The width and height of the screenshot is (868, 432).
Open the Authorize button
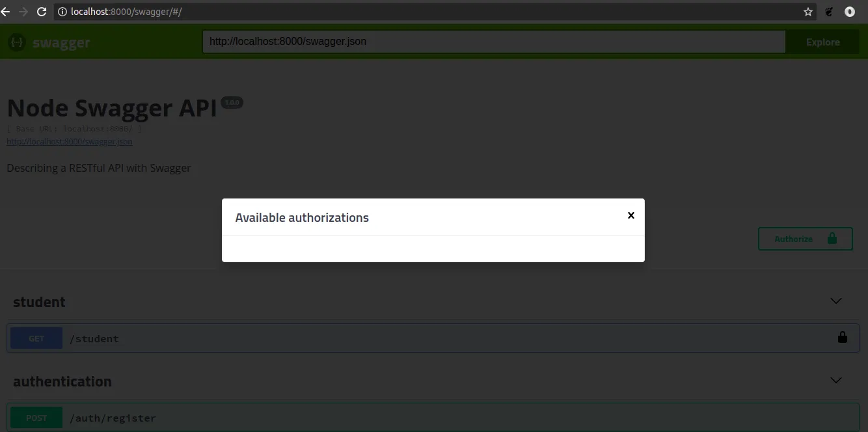pyautogui.click(x=806, y=239)
